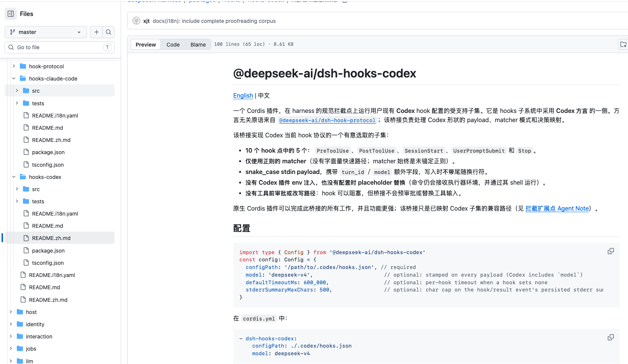Click the inline code 'cordis.yml'
The width and height of the screenshot is (628, 364).
coord(259,319)
